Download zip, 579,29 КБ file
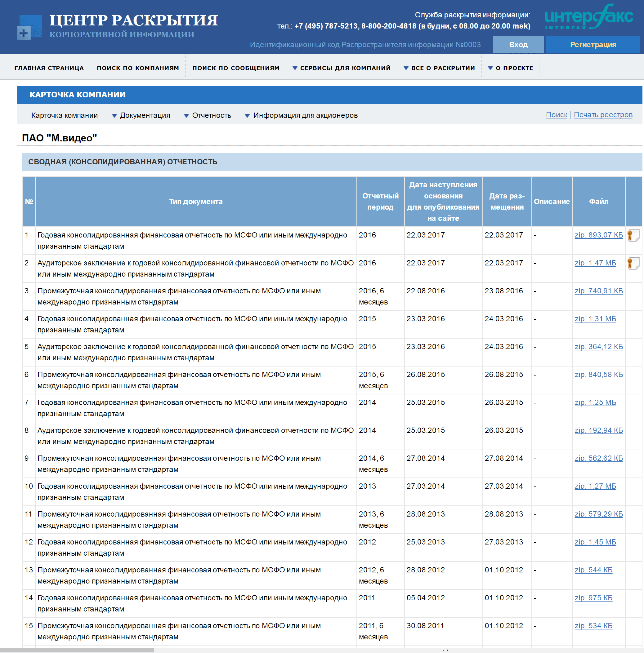This screenshot has width=644, height=653. (599, 514)
